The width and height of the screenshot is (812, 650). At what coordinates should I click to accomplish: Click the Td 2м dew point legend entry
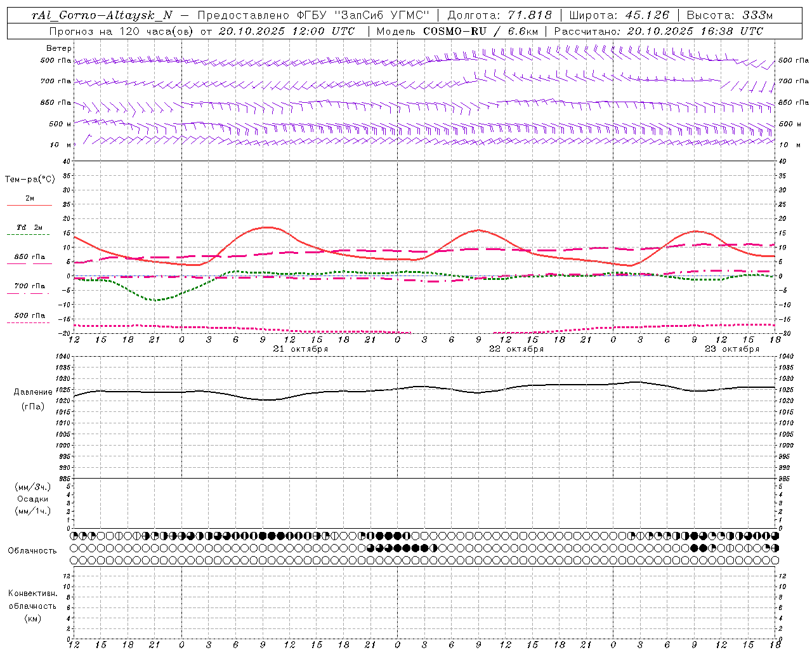coord(30,227)
